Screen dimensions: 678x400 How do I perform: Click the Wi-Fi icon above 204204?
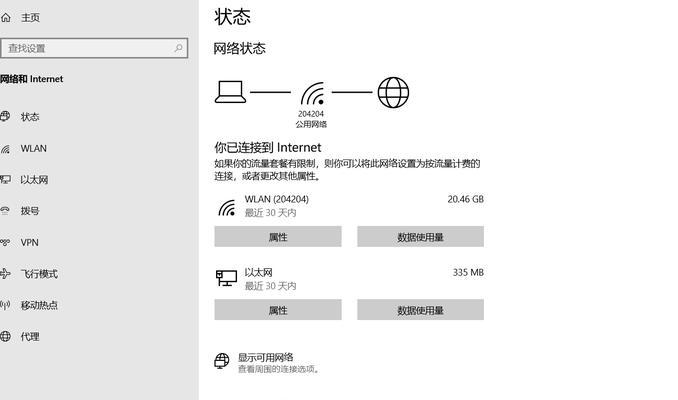click(313, 94)
